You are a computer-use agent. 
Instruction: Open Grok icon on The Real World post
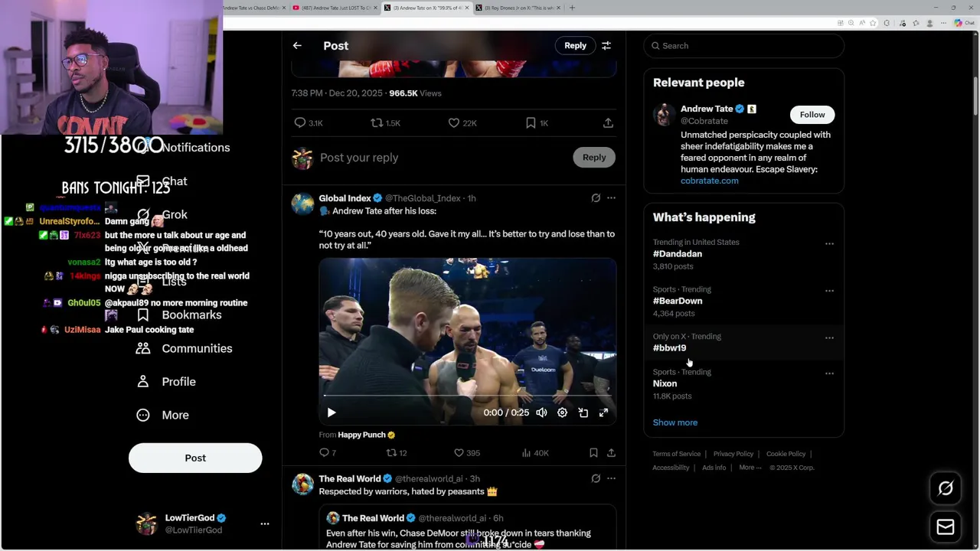click(x=596, y=479)
